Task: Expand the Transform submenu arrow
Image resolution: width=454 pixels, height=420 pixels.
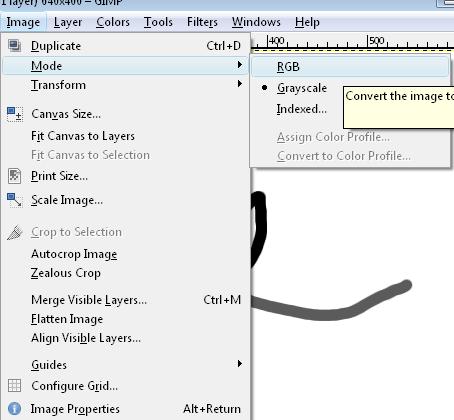Action: tap(239, 84)
